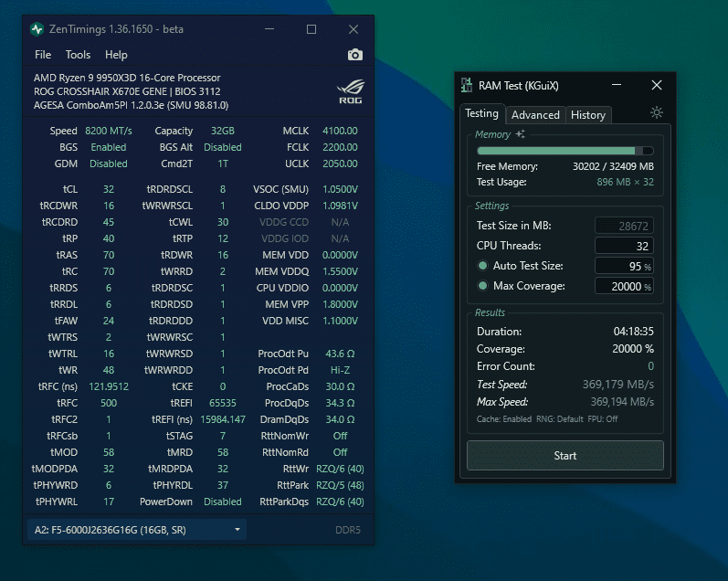Click the ProcOdt Pu value 43.6 Ω

point(340,354)
